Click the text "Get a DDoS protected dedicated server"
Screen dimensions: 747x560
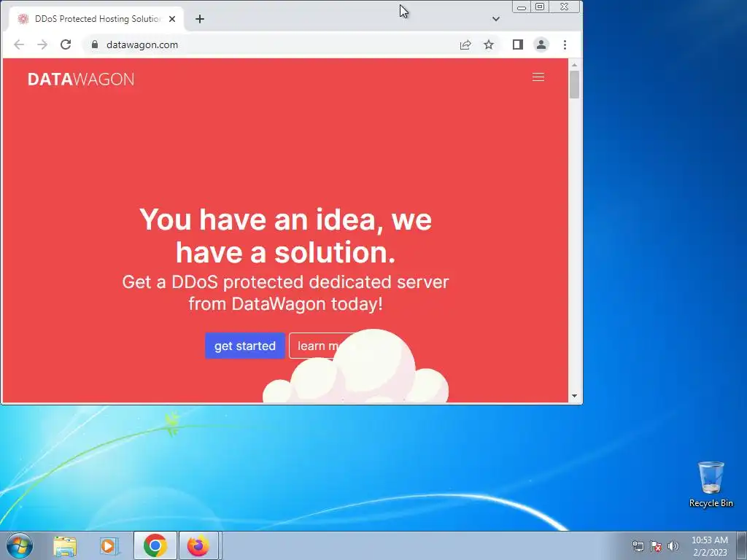pyautogui.click(x=285, y=282)
